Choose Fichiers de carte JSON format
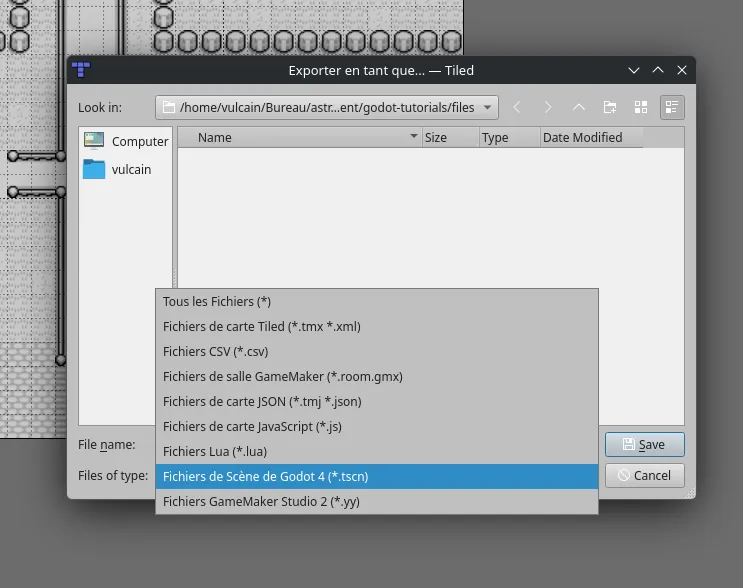The height and width of the screenshot is (588, 743). point(377,401)
